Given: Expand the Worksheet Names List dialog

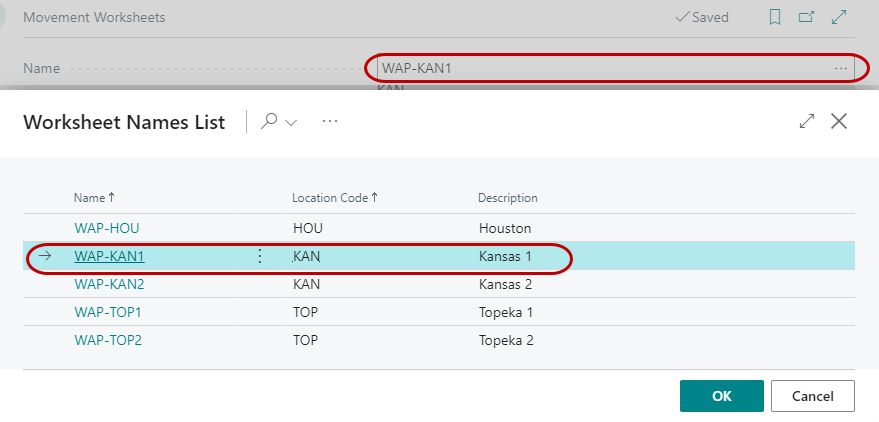Looking at the screenshot, I should coord(807,121).
